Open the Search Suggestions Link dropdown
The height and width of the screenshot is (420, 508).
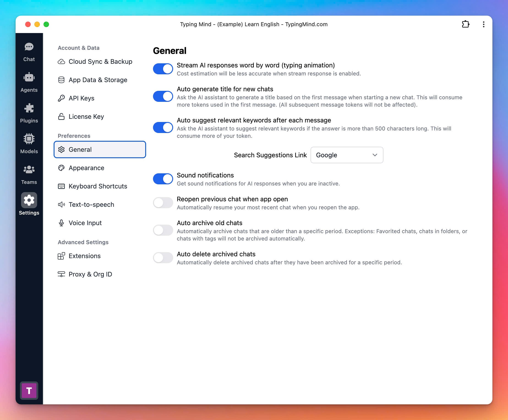(x=347, y=155)
